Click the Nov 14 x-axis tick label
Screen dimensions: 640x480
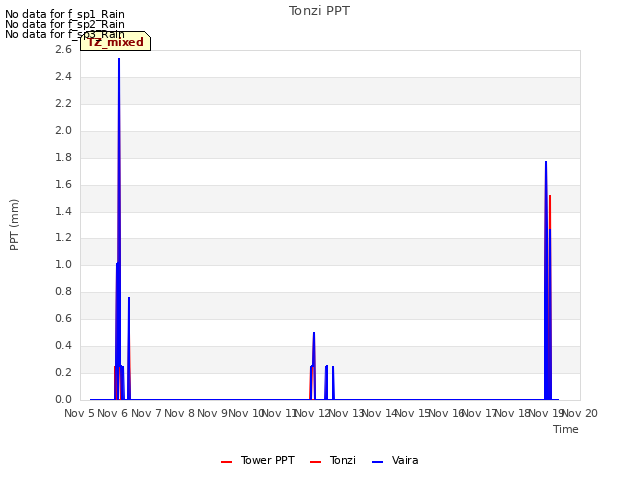pos(380,413)
